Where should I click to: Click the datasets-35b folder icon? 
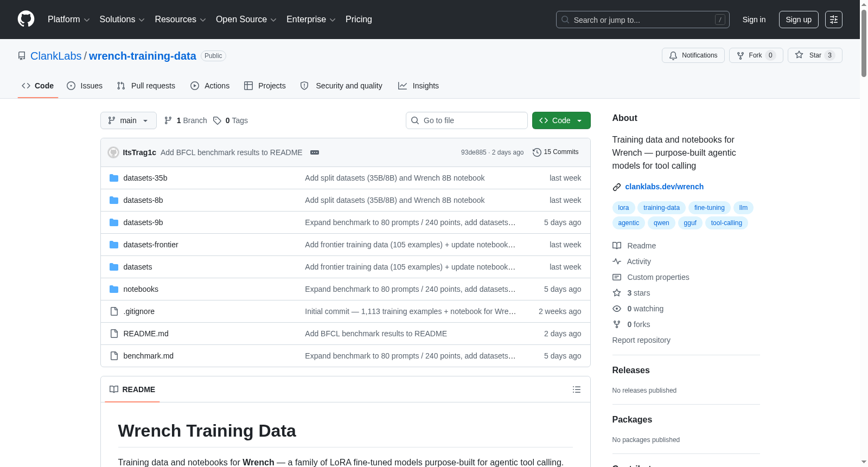pos(114,178)
